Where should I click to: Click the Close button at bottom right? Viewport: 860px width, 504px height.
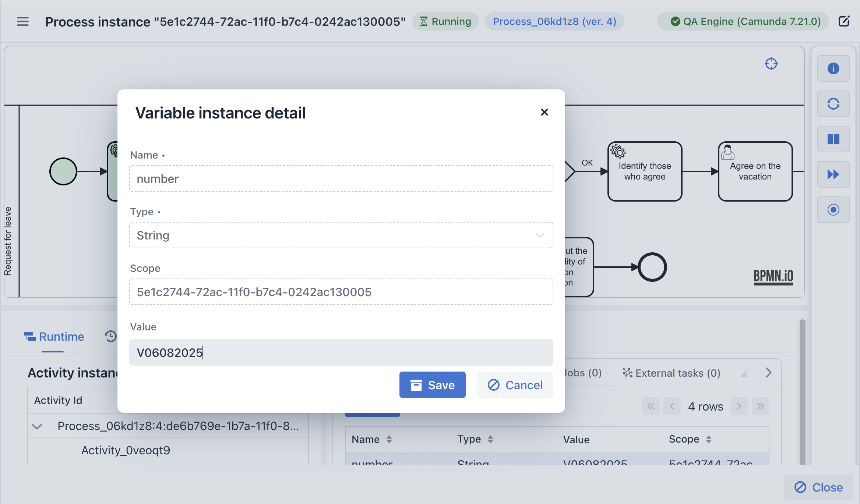[818, 487]
